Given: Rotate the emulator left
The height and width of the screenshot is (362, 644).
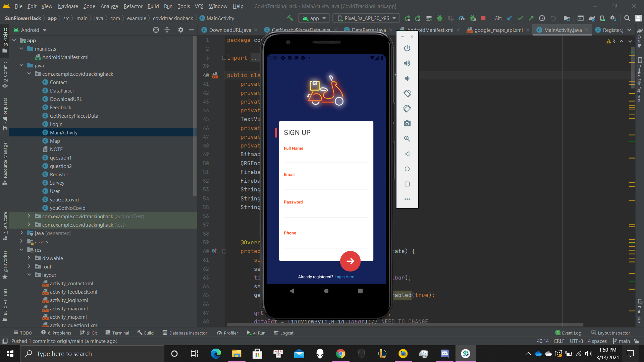Looking at the screenshot, I should [x=407, y=94].
